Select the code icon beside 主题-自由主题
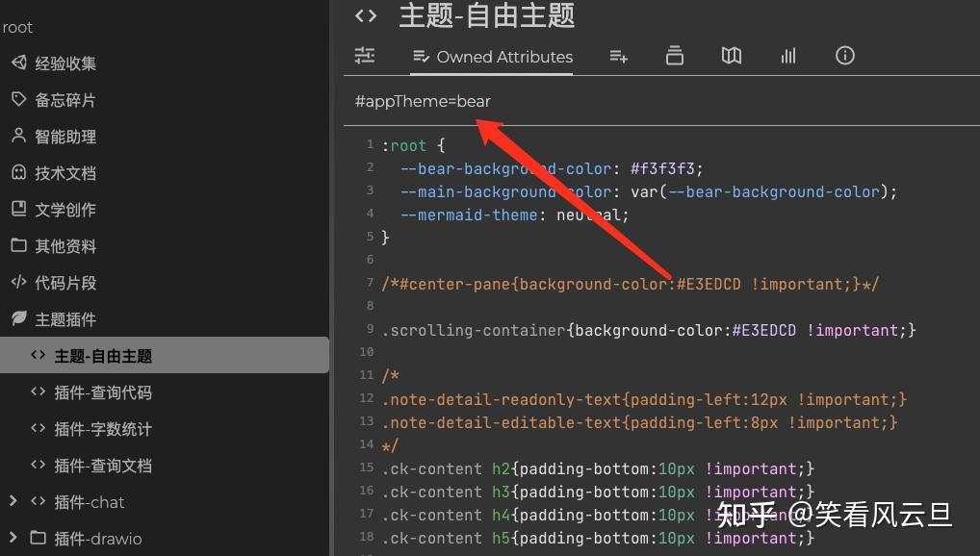Viewport: 980px width, 556px height. pos(365,15)
